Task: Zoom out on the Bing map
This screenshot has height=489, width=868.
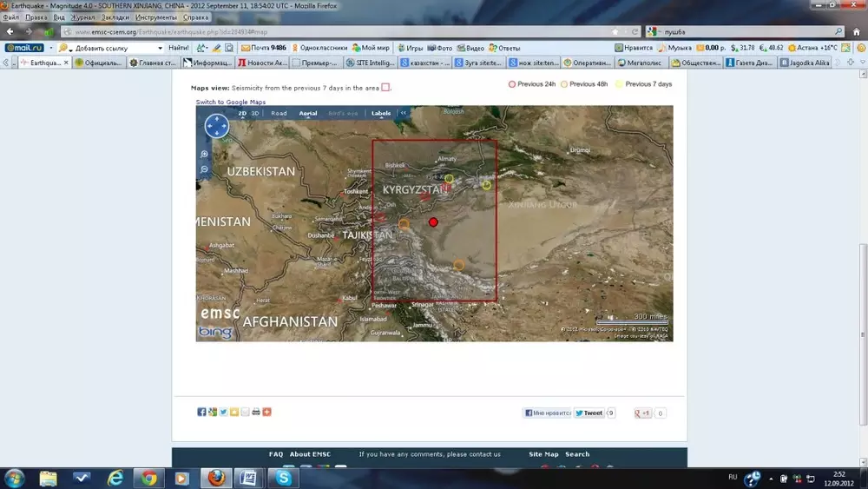Action: 205,169
